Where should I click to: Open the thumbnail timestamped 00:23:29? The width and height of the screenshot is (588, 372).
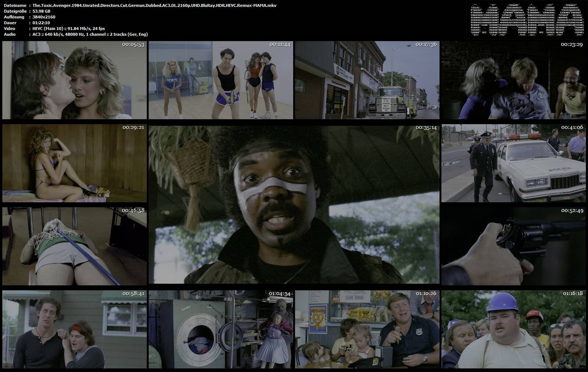coord(513,80)
